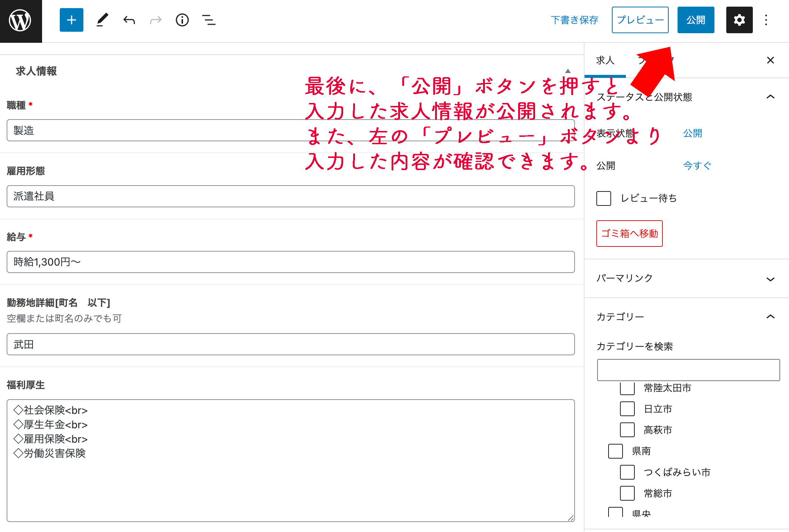
Task: Click the プレビュー button
Action: click(x=640, y=20)
